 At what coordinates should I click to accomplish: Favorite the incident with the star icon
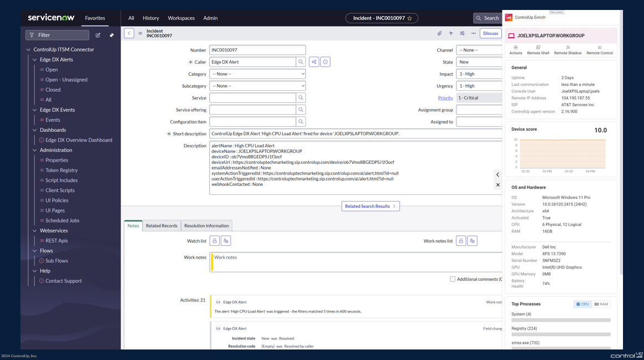[x=409, y=18]
